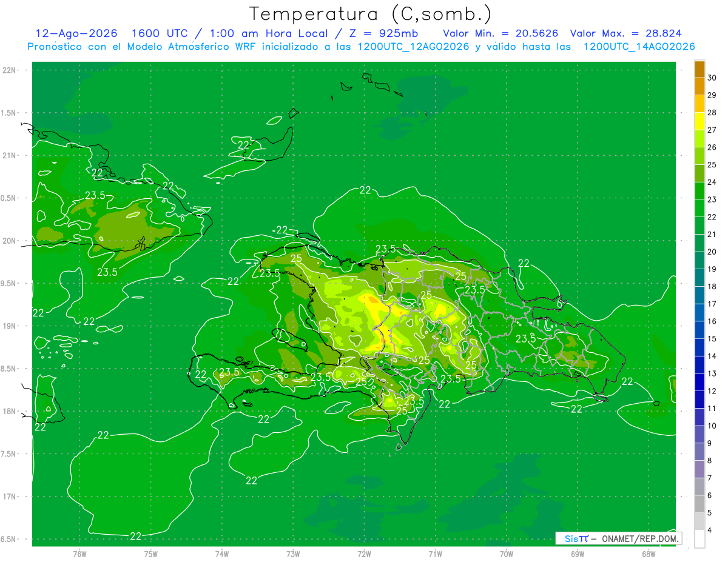Click the 1600 UTC time text

coord(160,33)
